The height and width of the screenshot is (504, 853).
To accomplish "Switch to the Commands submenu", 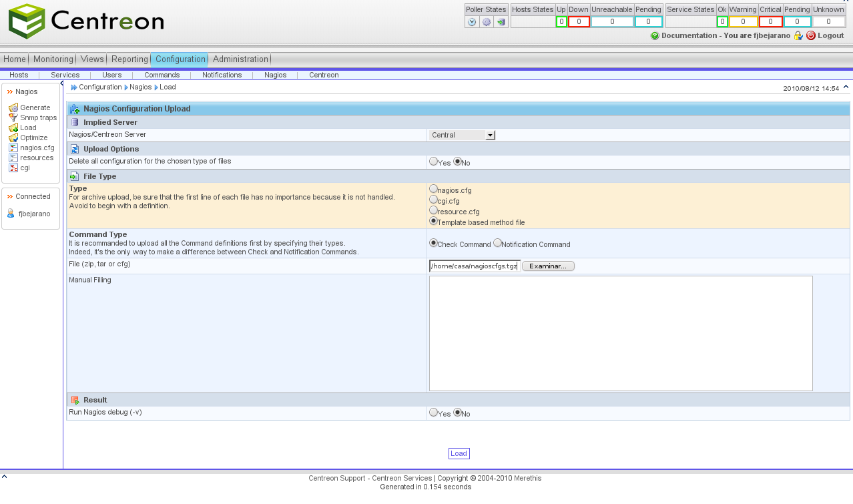I will click(162, 75).
